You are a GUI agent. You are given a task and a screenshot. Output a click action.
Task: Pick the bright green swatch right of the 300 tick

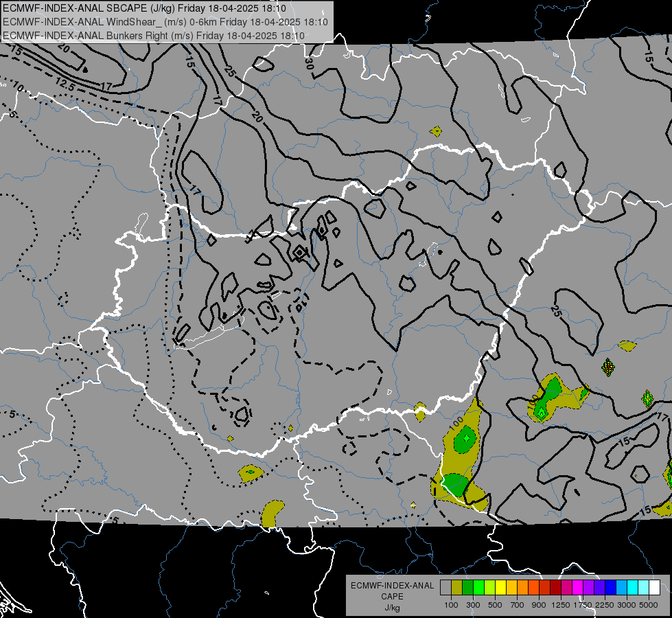pos(478,587)
